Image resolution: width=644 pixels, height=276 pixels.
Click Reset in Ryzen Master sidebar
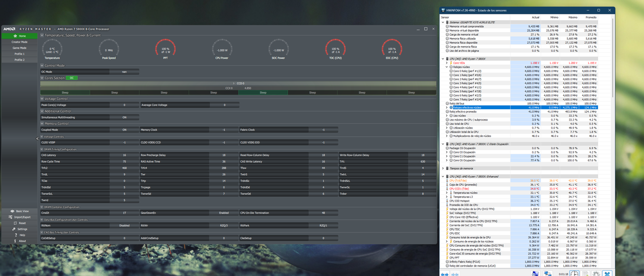pyautogui.click(x=20, y=223)
